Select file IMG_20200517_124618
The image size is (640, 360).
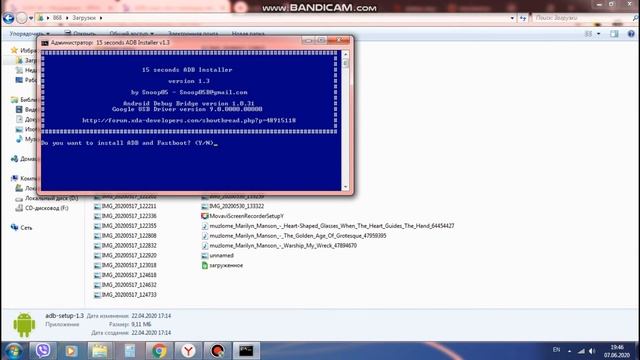(125, 275)
